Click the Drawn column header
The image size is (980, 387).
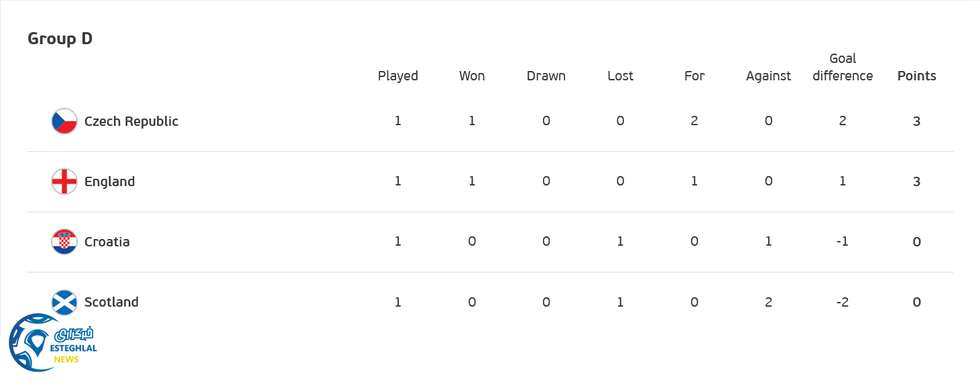pyautogui.click(x=546, y=76)
